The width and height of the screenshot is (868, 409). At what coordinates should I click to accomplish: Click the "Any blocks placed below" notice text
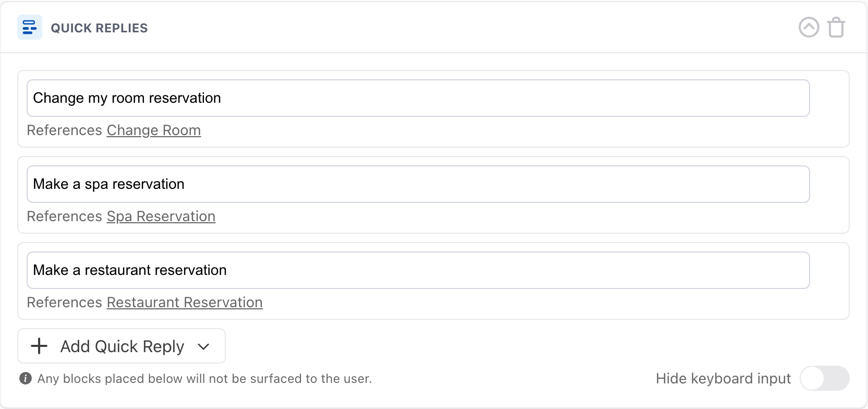tap(204, 379)
